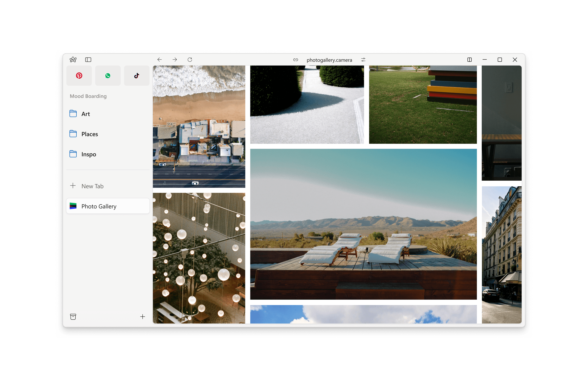Click the address bar URL
This screenshot has width=588, height=392.
pyautogui.click(x=329, y=60)
